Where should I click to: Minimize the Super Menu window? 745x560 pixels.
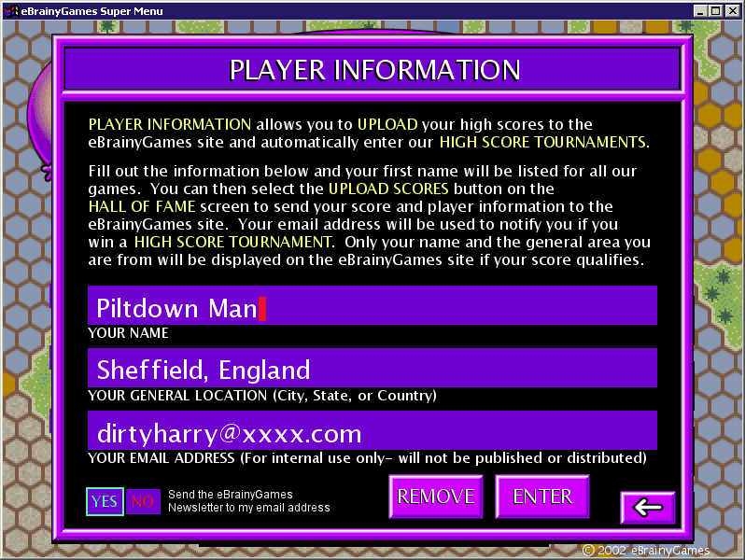click(699, 11)
